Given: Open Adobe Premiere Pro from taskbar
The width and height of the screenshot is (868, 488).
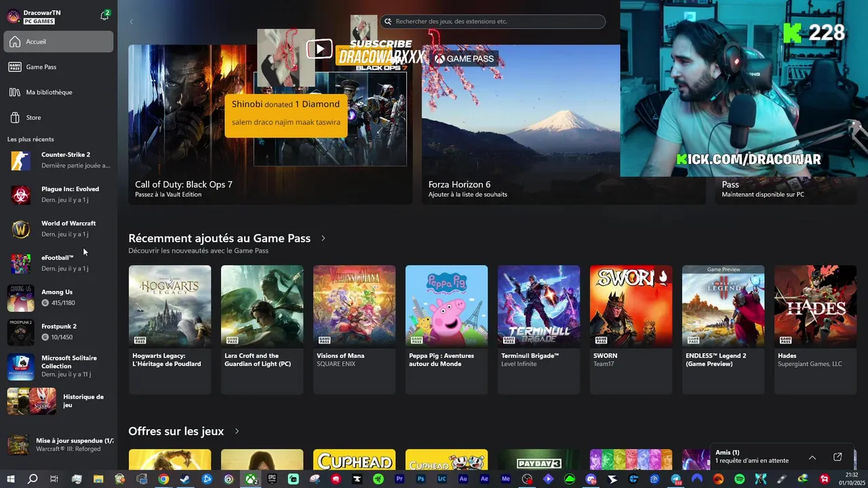Looking at the screenshot, I should tap(399, 479).
